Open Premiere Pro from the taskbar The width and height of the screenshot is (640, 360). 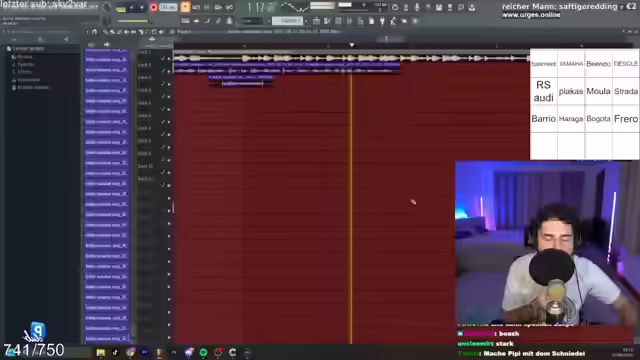tap(144, 352)
